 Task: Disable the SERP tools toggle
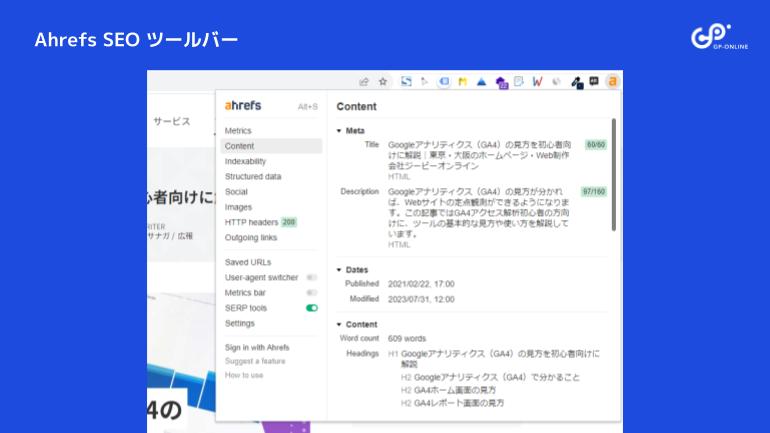tap(311, 308)
